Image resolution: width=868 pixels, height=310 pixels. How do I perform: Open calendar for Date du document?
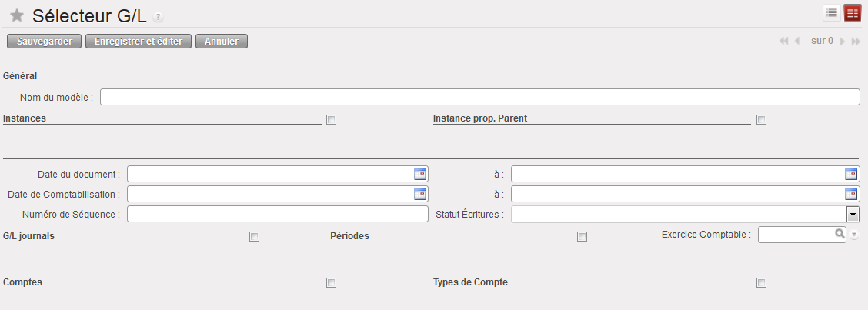pos(420,174)
